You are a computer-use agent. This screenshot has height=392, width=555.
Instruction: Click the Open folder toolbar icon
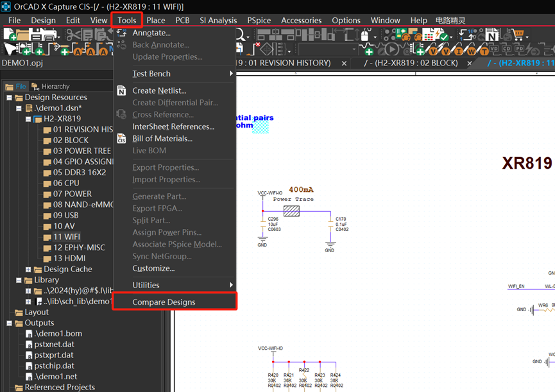(22, 35)
